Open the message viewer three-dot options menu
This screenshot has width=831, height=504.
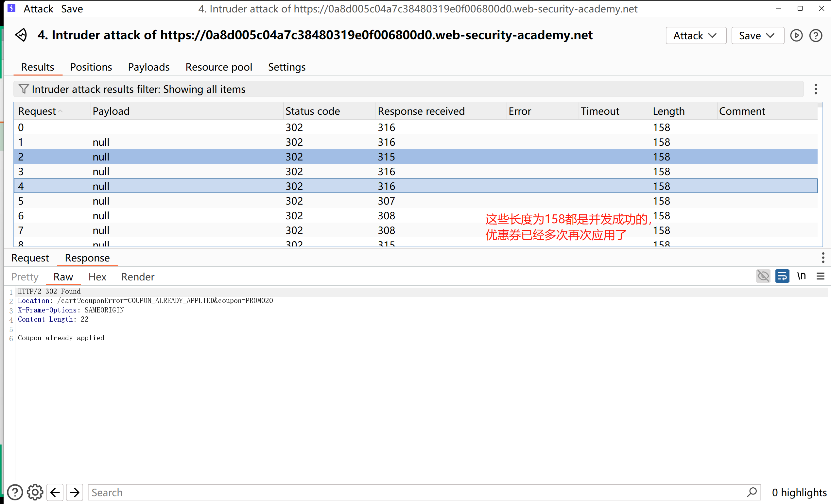click(x=822, y=258)
